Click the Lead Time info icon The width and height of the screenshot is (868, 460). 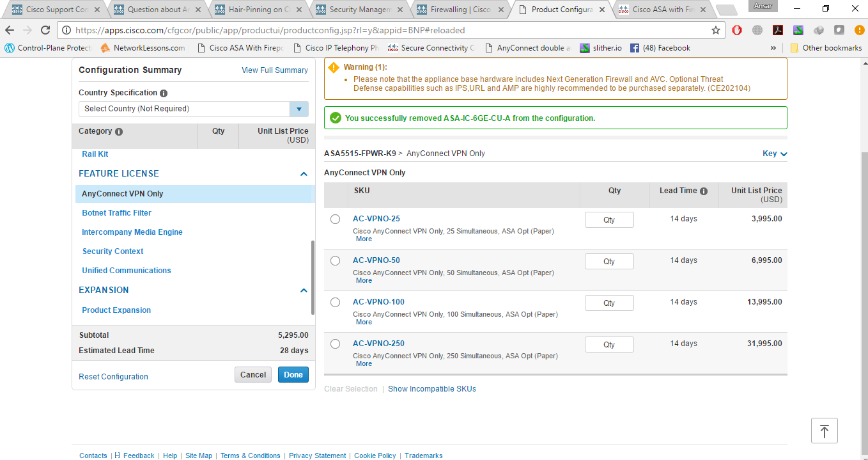point(704,191)
